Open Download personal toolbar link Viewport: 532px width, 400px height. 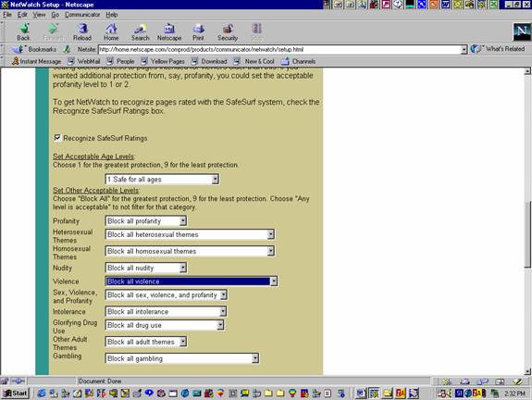[209, 61]
